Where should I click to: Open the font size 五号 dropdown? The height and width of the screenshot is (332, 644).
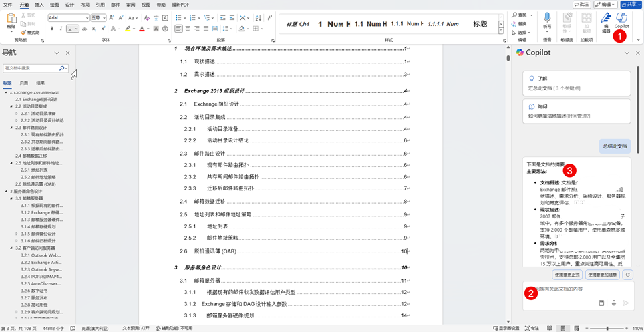[104, 18]
